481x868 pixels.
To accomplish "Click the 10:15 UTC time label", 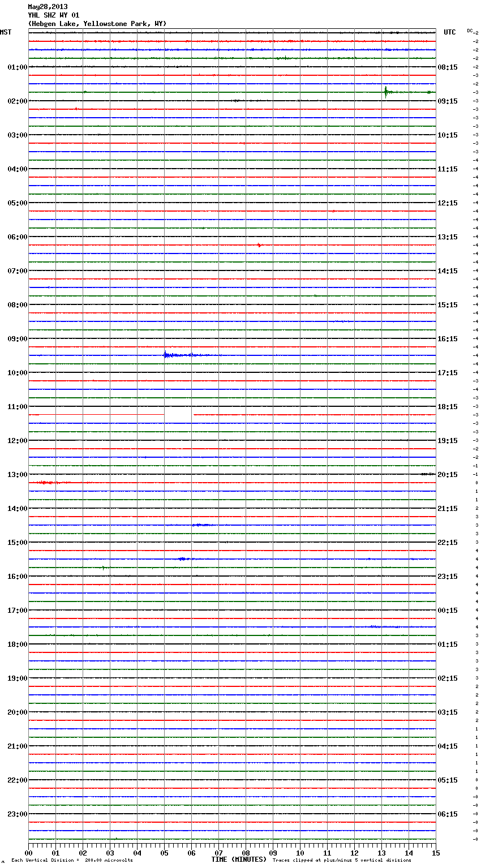I will [x=448, y=135].
